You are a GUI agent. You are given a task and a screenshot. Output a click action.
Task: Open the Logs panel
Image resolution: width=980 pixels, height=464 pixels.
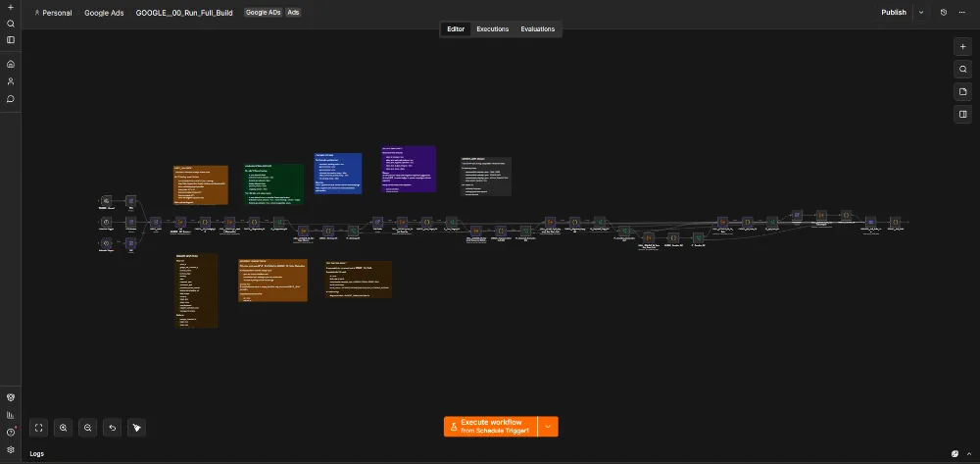tap(37, 454)
